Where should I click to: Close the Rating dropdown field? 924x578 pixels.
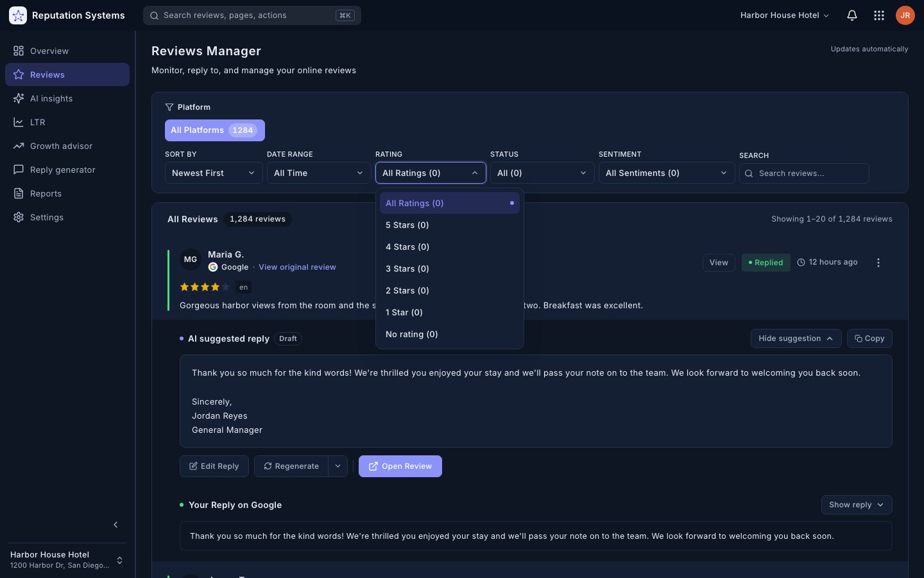coord(431,173)
